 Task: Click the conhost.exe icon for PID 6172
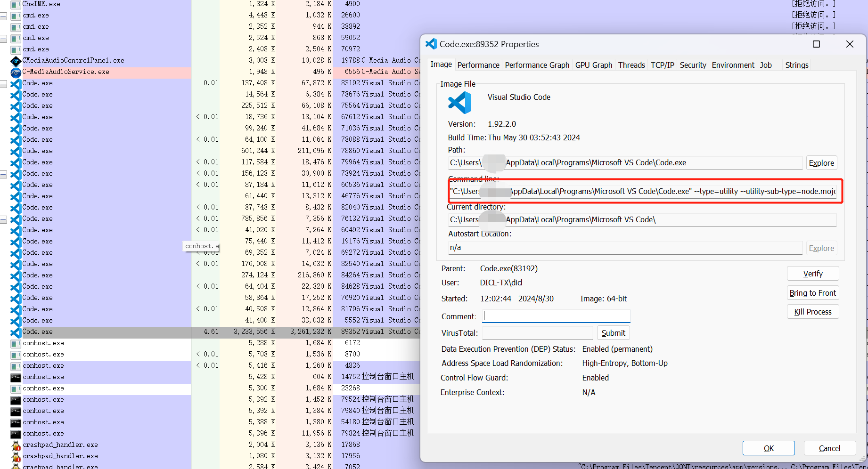16,343
